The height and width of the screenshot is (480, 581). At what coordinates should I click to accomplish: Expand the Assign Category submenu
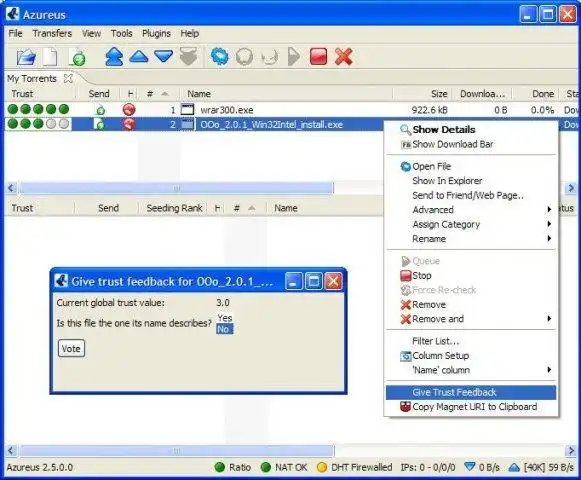[x=471, y=224]
